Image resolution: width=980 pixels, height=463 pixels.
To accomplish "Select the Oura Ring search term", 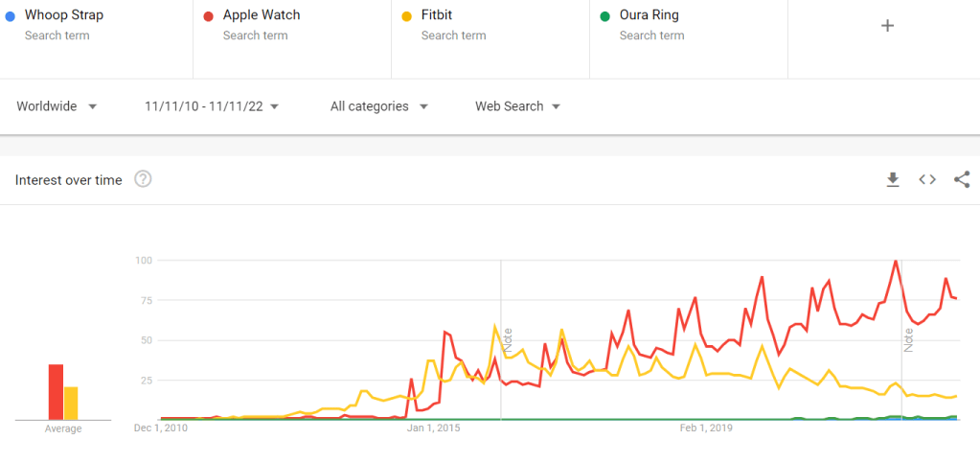I will click(651, 16).
